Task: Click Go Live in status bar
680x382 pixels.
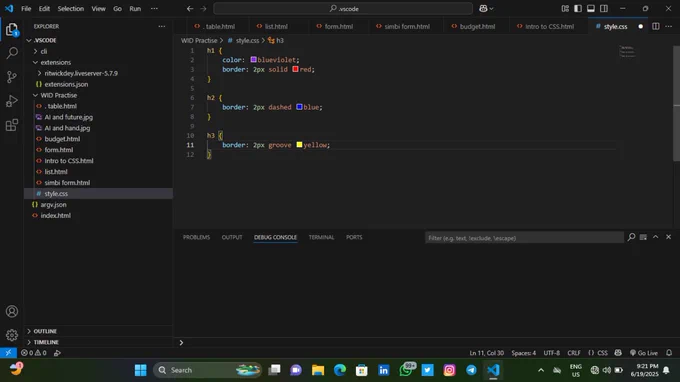Action: [644, 353]
